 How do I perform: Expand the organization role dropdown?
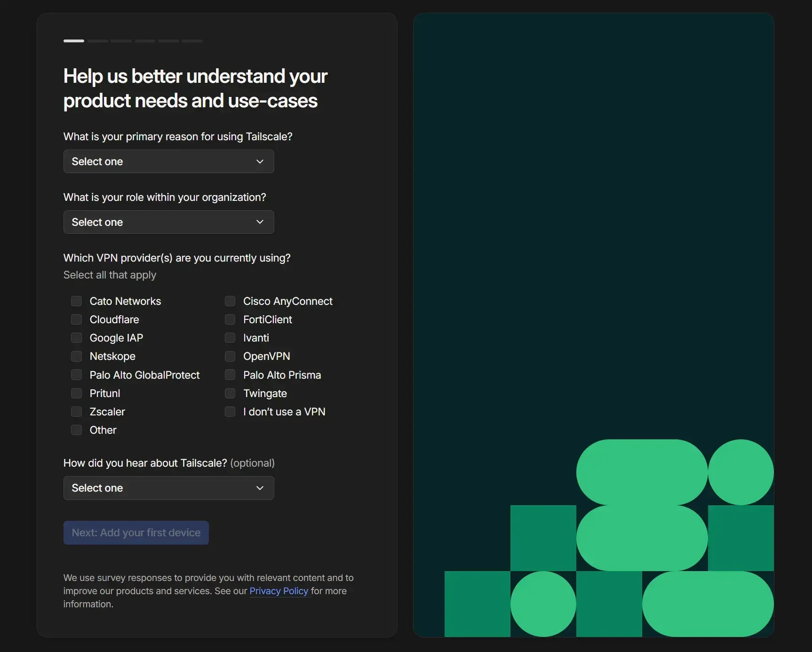pyautogui.click(x=168, y=222)
